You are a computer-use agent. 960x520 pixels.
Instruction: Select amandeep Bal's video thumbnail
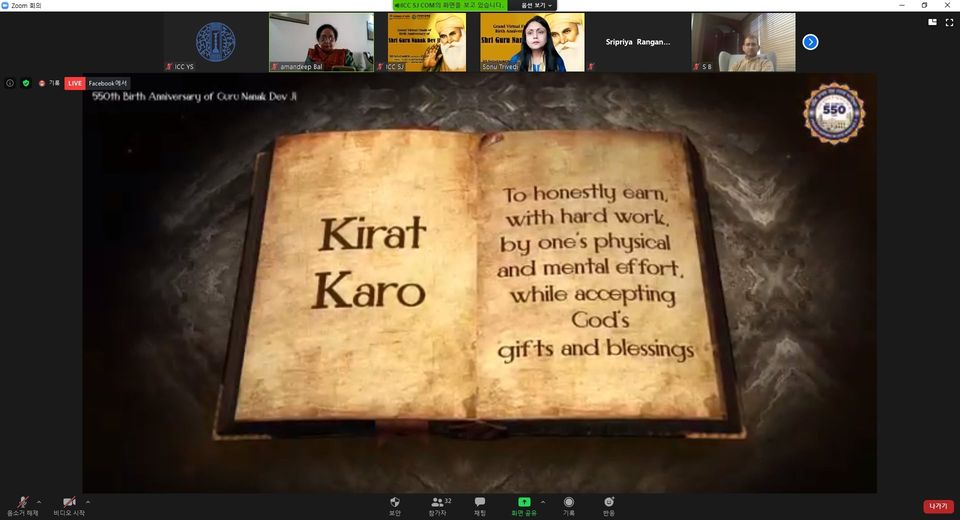pos(321,42)
